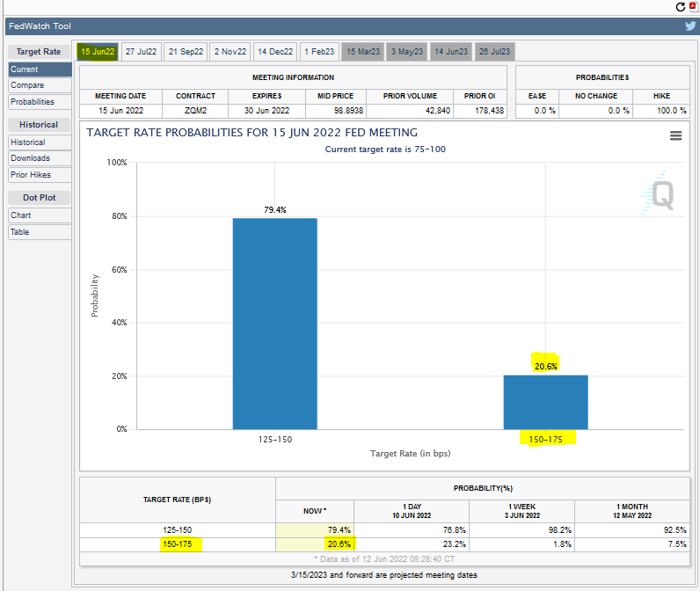Click the 150-175 blue bar

(545, 402)
